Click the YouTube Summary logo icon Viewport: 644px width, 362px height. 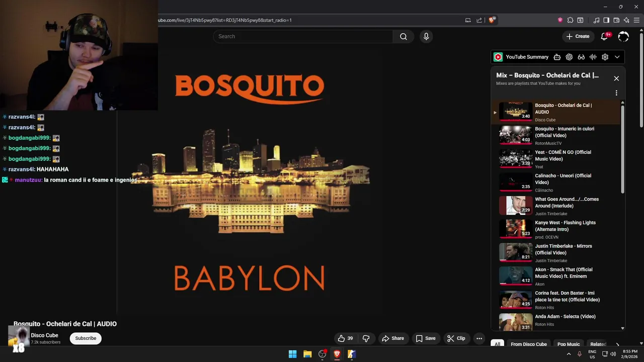(x=498, y=57)
